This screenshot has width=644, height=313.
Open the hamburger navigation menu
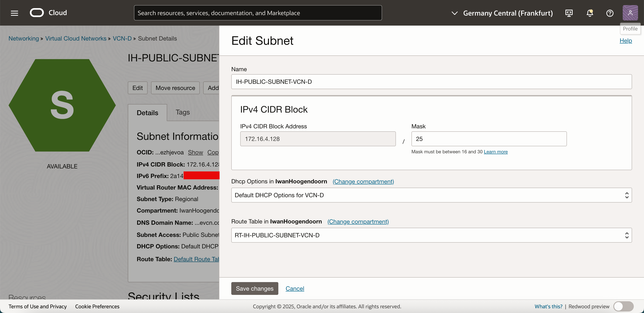pos(14,13)
